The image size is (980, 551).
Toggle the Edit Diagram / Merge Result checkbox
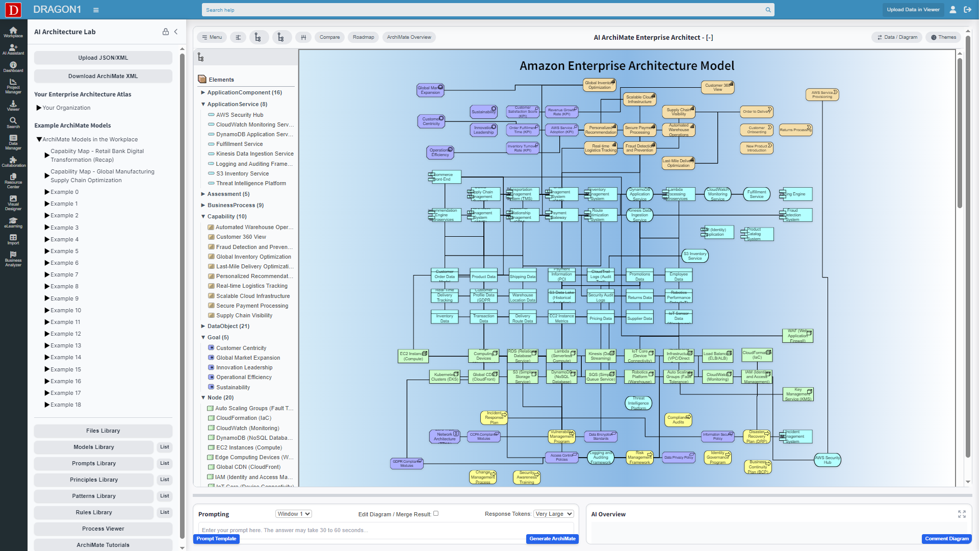pos(436,514)
